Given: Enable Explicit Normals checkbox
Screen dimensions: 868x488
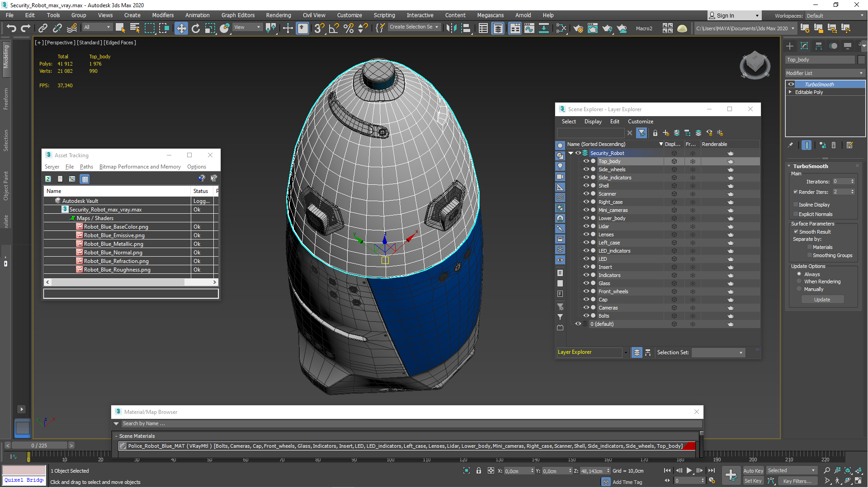Looking at the screenshot, I should click(796, 214).
